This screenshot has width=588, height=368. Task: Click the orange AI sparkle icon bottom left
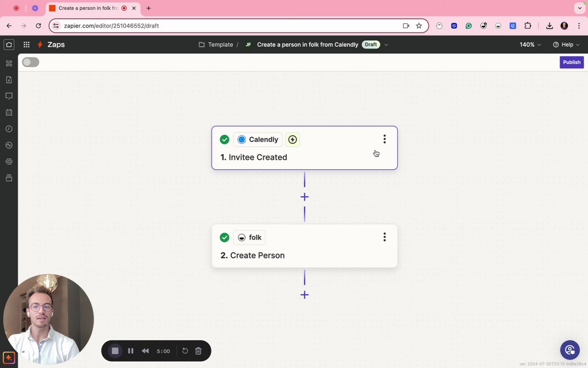[x=9, y=357]
